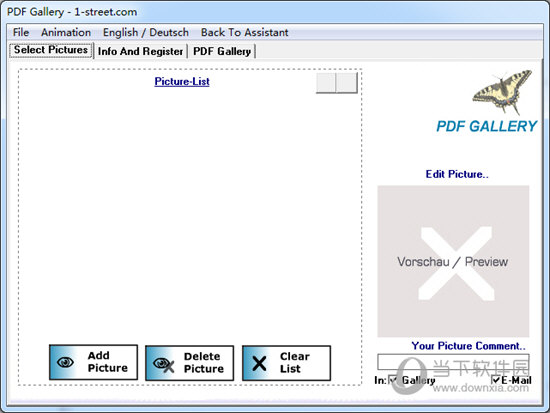Viewport: 550px width, 413px height.
Task: Click right blank button beside Picture-List
Action: (347, 83)
